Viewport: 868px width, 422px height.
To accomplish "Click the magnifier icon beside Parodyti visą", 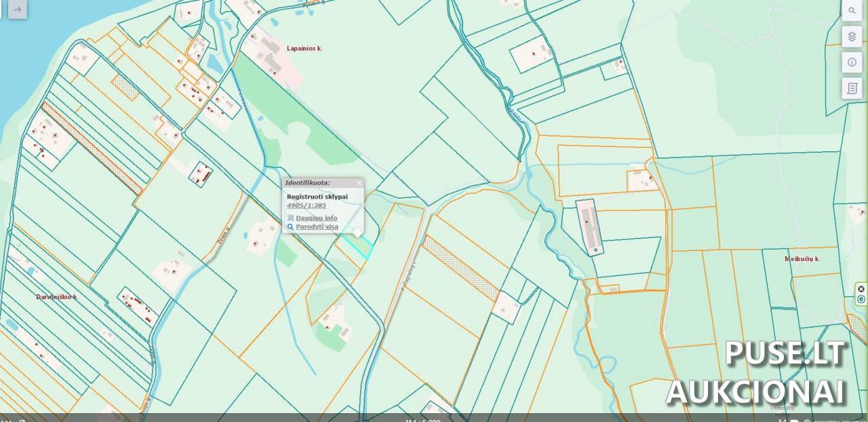I will (x=290, y=227).
